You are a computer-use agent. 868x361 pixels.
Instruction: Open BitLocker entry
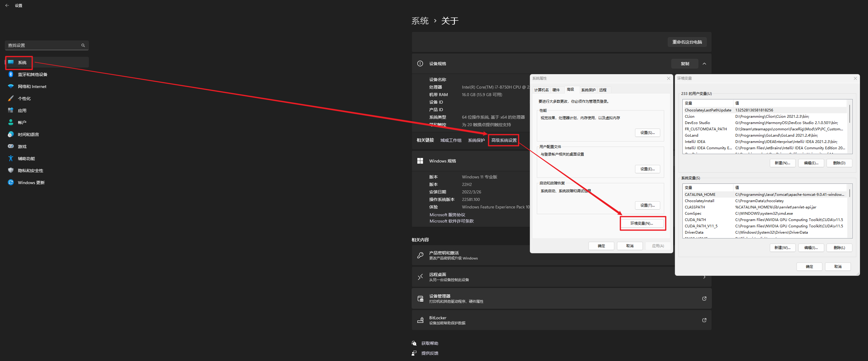(x=561, y=320)
